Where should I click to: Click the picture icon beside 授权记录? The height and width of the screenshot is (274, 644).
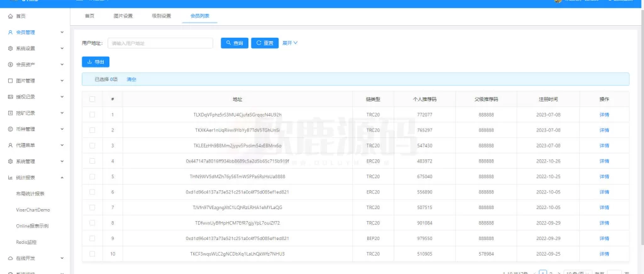pos(11,96)
